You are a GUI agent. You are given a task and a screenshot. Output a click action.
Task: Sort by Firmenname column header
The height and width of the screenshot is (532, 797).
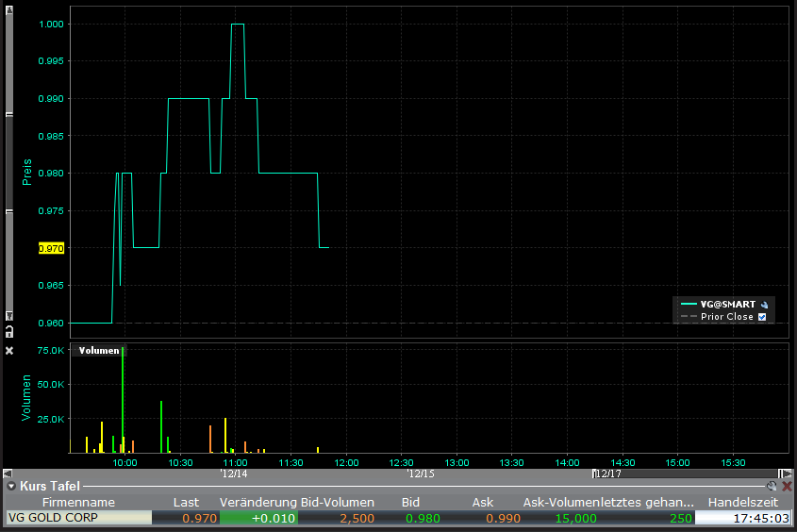coord(78,502)
